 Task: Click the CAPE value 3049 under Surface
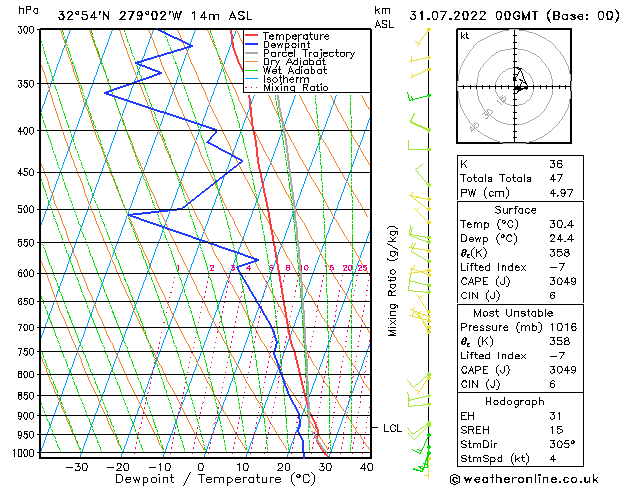click(563, 281)
